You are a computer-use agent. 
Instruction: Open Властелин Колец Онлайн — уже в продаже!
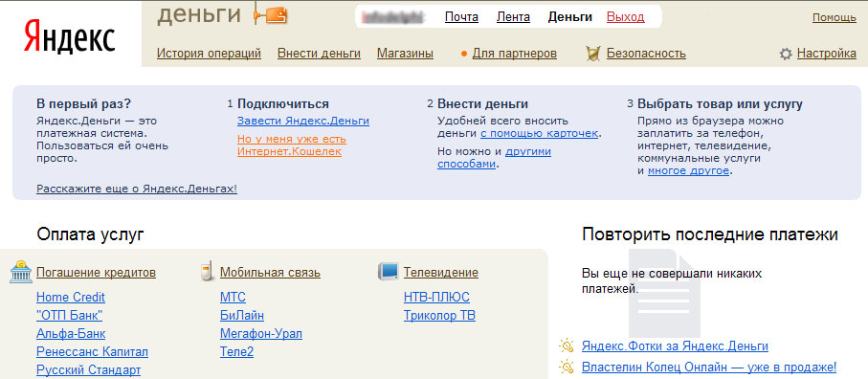tap(709, 367)
